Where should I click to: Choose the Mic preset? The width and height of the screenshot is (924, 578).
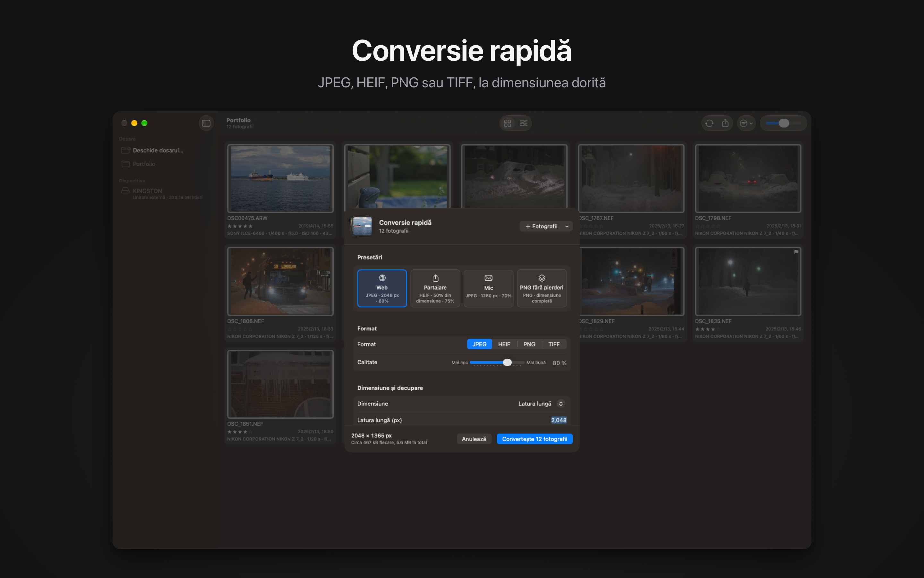click(488, 288)
